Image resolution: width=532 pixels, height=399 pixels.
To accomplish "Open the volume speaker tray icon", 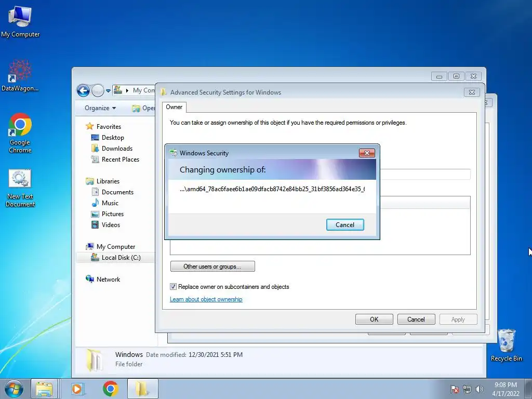I will (480, 389).
